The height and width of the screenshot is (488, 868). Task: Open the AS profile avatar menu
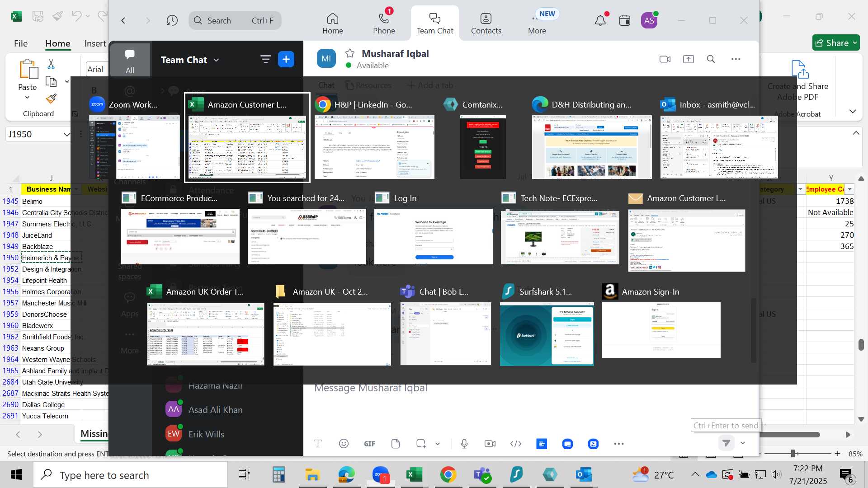[649, 20]
